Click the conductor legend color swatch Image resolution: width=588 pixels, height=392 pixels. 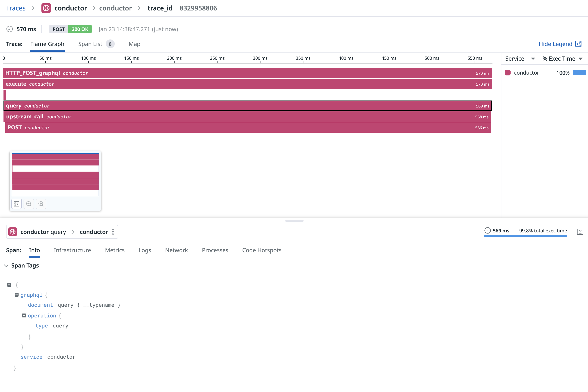tap(508, 73)
